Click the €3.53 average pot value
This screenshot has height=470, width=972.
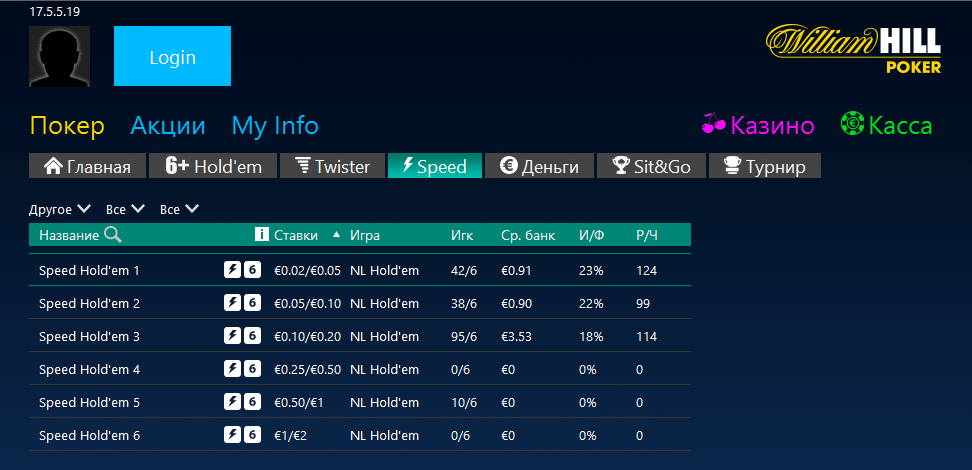(x=516, y=337)
